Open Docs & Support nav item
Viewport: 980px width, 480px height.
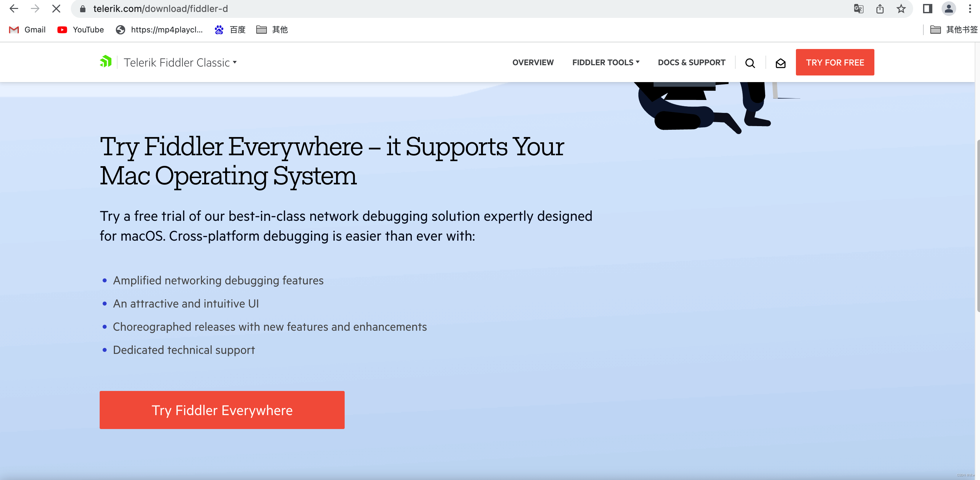click(x=691, y=62)
